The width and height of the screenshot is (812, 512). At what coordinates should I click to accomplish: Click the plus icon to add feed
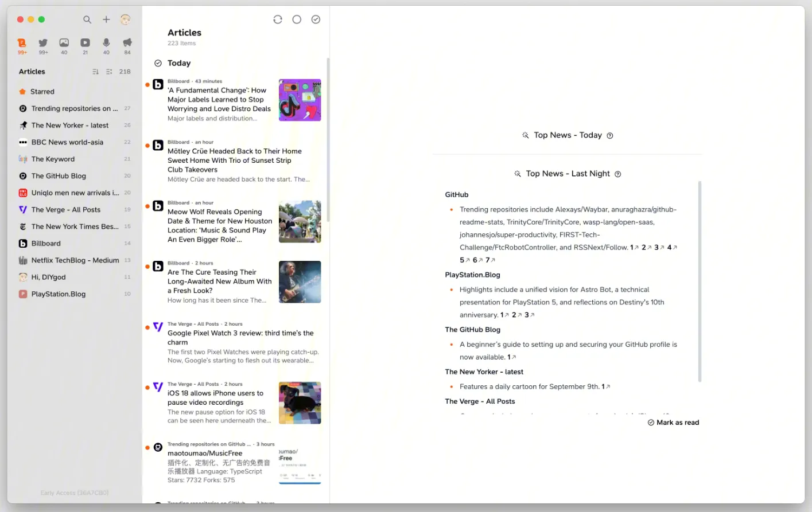point(106,19)
